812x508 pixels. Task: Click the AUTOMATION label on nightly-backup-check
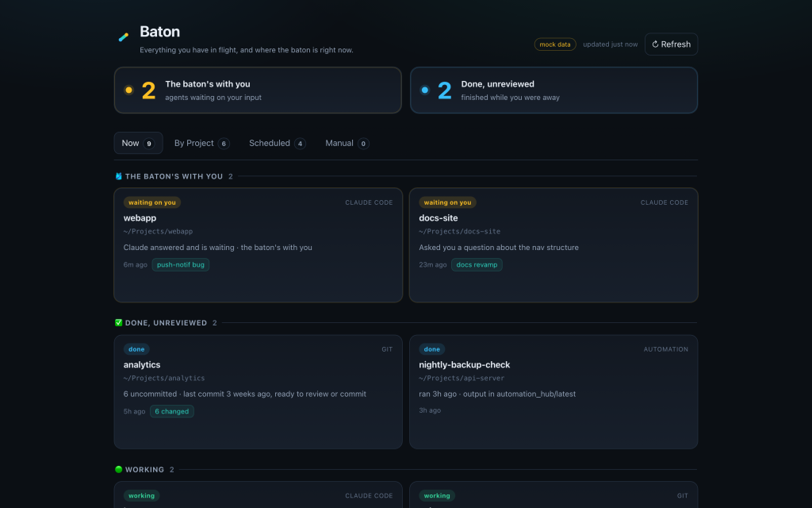(666, 349)
